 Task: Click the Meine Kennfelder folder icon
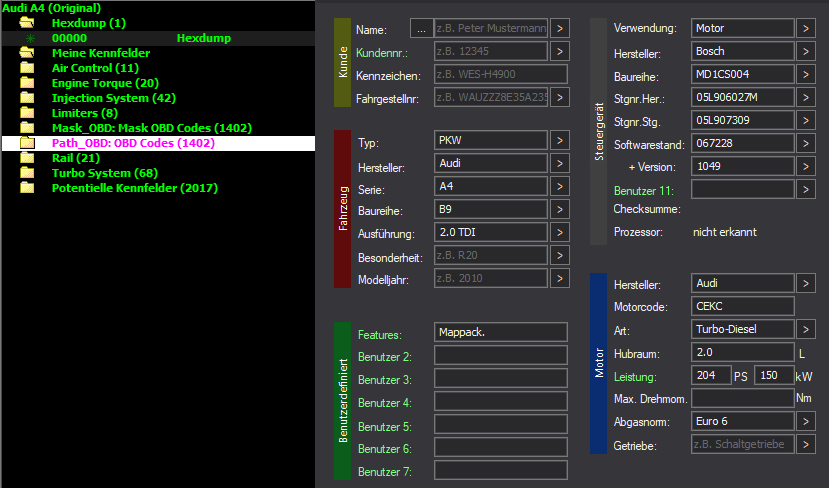(27, 53)
